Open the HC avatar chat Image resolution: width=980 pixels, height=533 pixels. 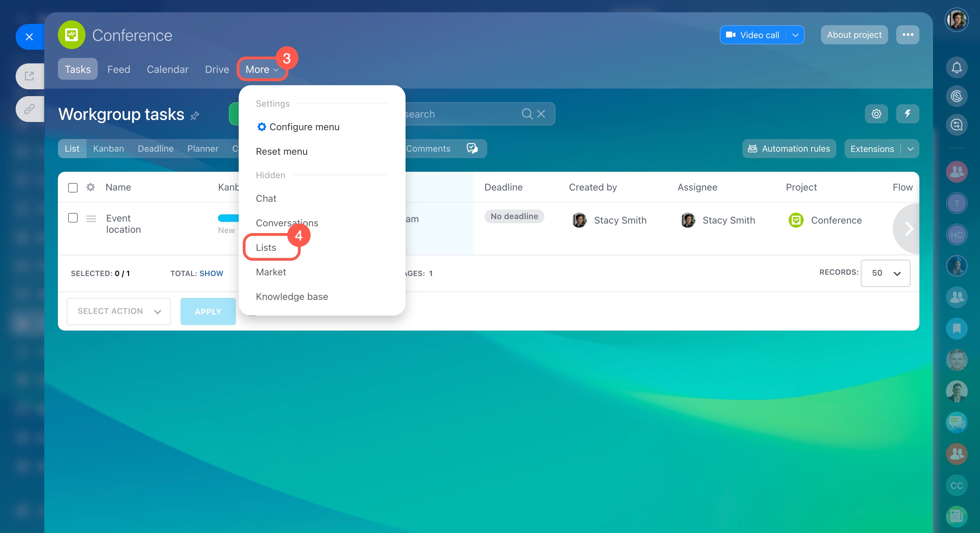tap(957, 234)
